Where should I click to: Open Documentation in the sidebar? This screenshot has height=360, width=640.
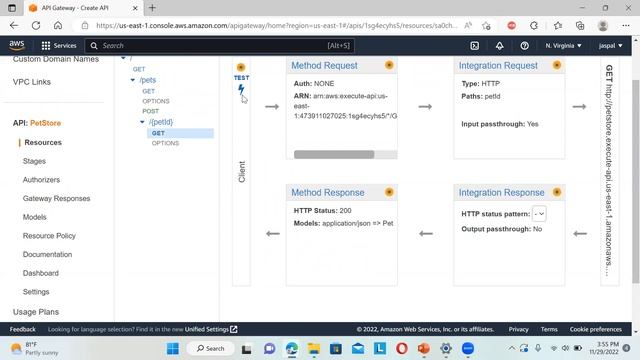[x=47, y=254]
